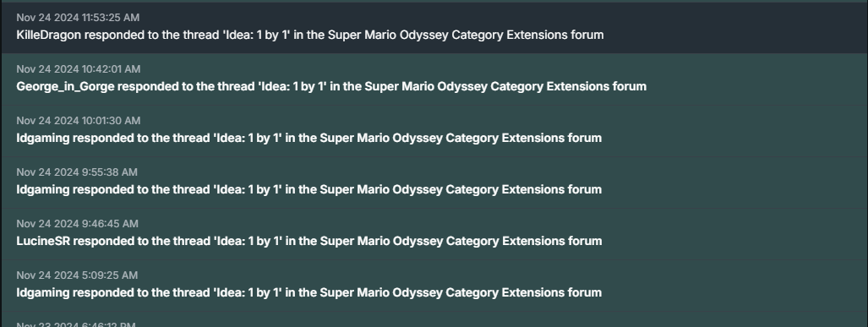Open Idgaming's notification from 5:09:25 AM
Viewport: 868px width, 327px height.
[x=434, y=285]
